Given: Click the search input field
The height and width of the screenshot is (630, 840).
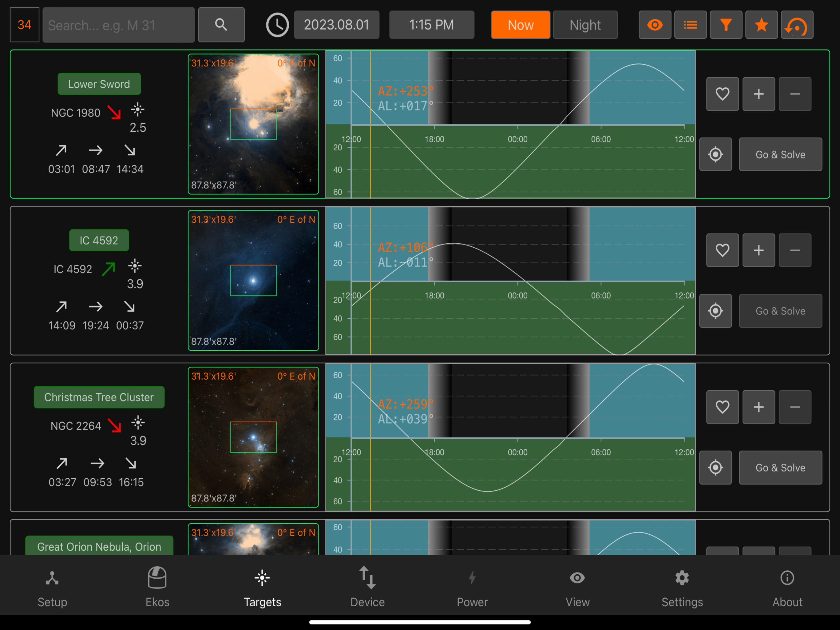Looking at the screenshot, I should tap(118, 25).
